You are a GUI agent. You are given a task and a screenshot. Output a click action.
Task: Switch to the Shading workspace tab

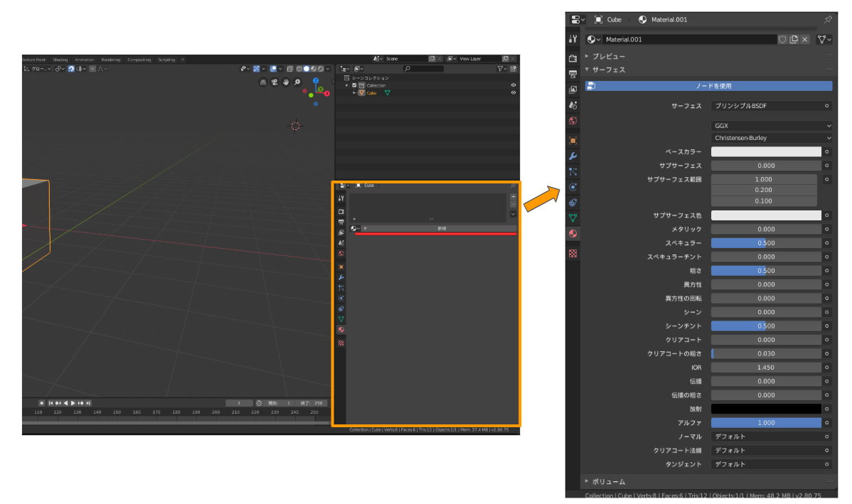coord(60,60)
